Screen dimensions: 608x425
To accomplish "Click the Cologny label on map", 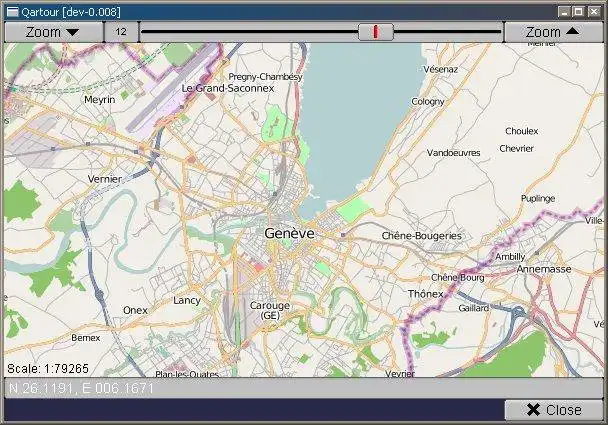I will [x=428, y=102].
